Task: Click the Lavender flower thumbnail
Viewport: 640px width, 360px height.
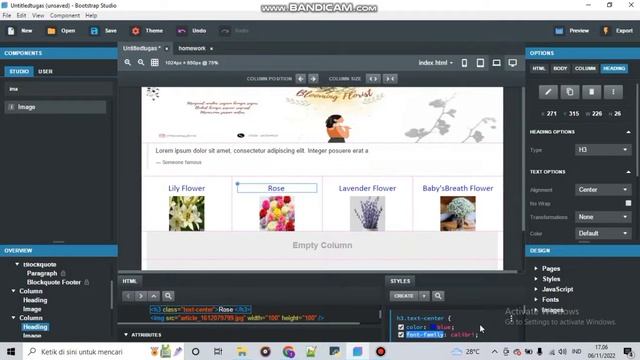Action: (367, 213)
